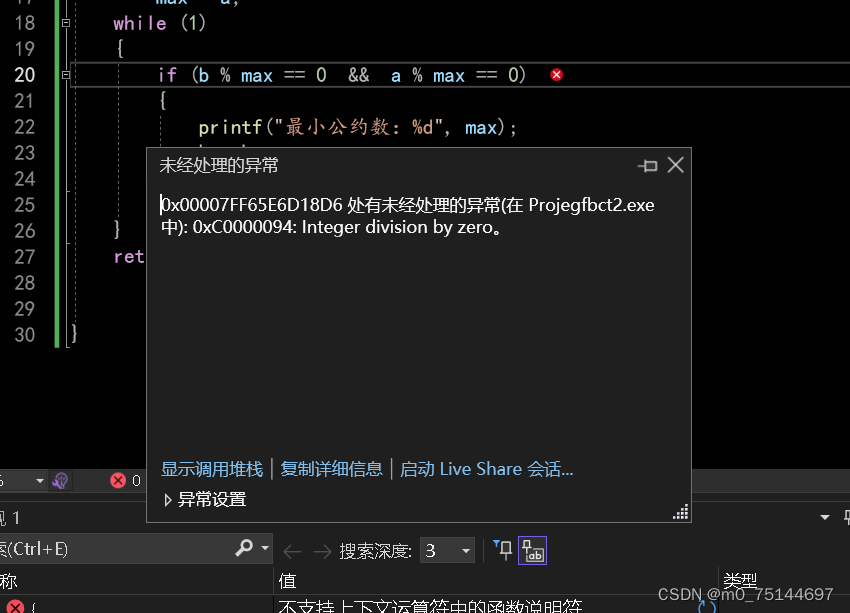Collapse the if block on line 20
The height and width of the screenshot is (613, 850).
65,74
